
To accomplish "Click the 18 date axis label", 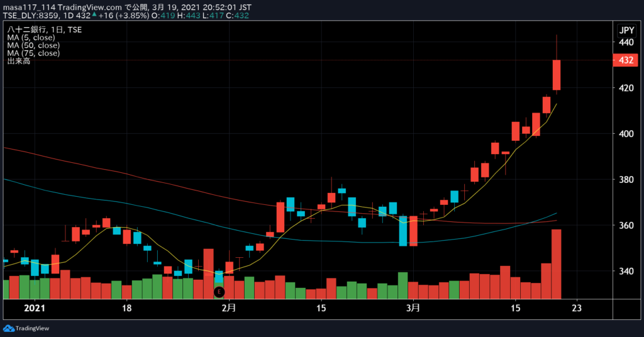I will point(126,308).
